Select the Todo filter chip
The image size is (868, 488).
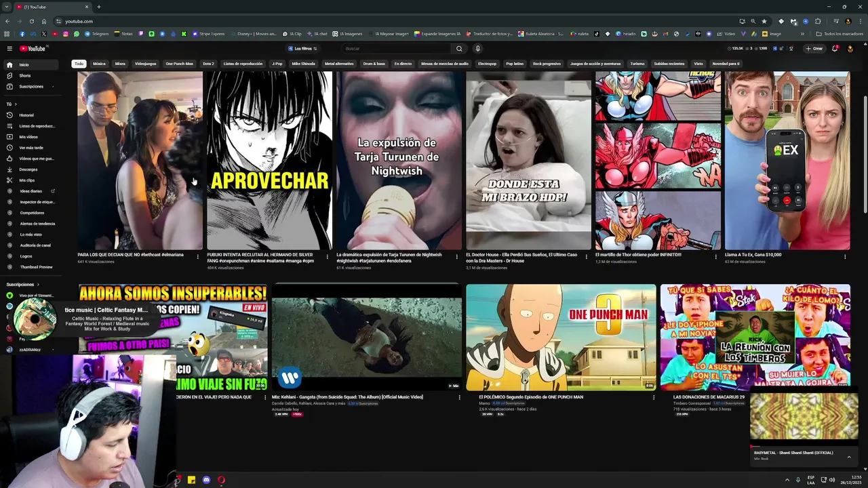tap(79, 64)
